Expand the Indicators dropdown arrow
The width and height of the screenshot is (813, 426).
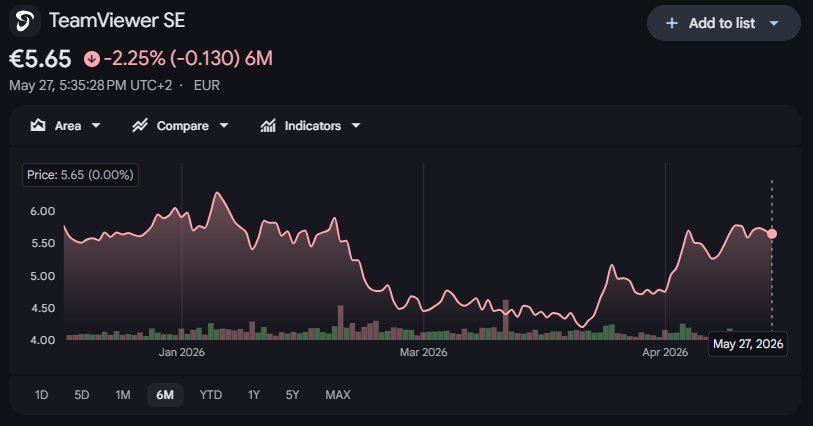pyautogui.click(x=356, y=125)
